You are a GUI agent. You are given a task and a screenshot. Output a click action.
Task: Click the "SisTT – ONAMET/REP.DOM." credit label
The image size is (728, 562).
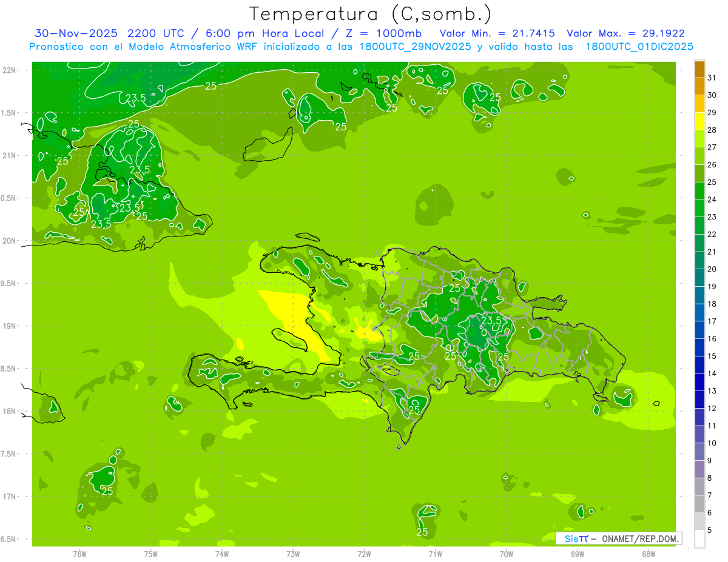click(619, 538)
